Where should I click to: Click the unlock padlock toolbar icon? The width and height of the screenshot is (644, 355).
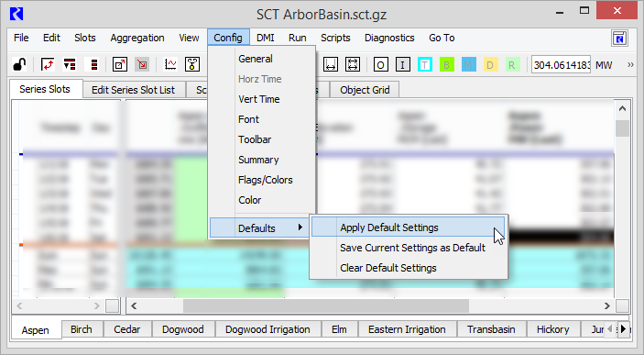click(19, 64)
